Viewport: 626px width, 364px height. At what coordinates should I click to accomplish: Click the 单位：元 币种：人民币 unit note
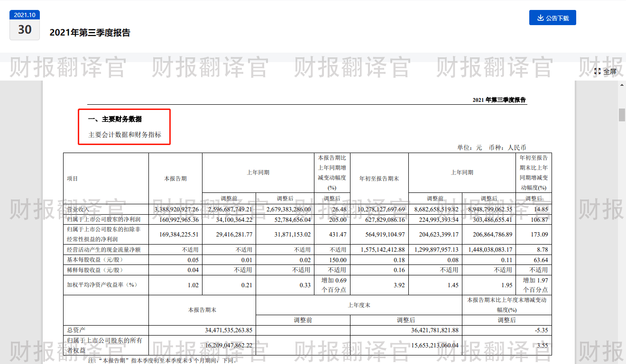pyautogui.click(x=491, y=147)
